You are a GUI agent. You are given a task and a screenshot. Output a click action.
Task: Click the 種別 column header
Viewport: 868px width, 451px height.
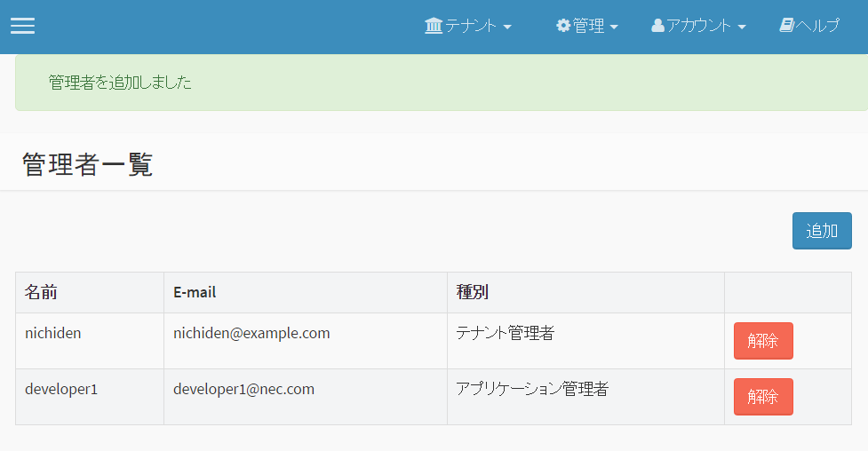585,293
